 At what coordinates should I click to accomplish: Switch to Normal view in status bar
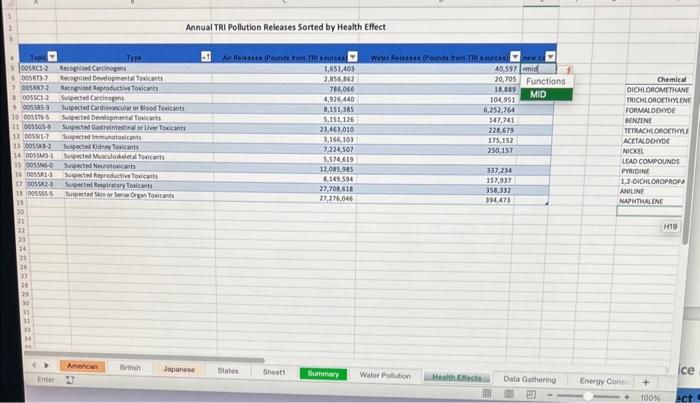tap(487, 393)
